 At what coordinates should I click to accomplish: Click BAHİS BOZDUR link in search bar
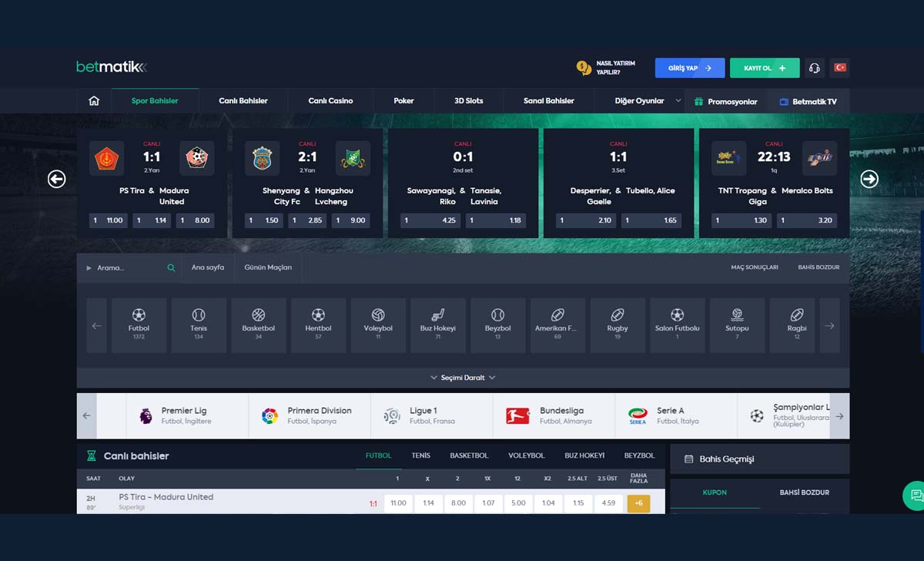819,267
